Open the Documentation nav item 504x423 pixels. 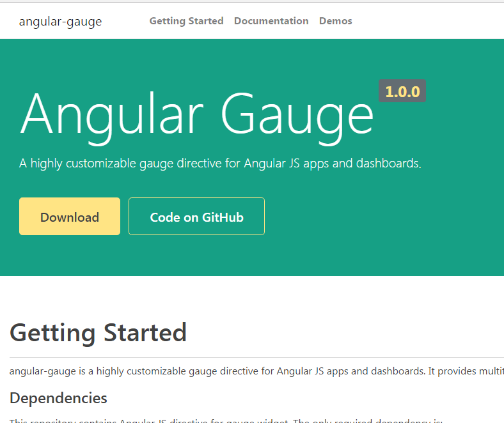[271, 21]
